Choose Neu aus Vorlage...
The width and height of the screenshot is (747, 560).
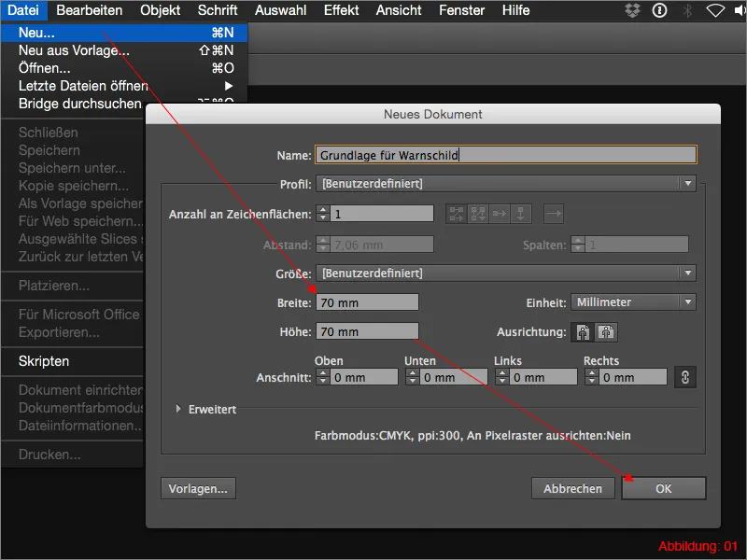tap(125, 50)
